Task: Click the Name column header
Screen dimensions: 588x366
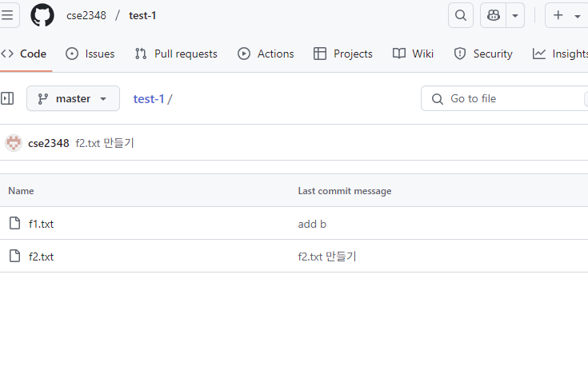Action: (21, 191)
